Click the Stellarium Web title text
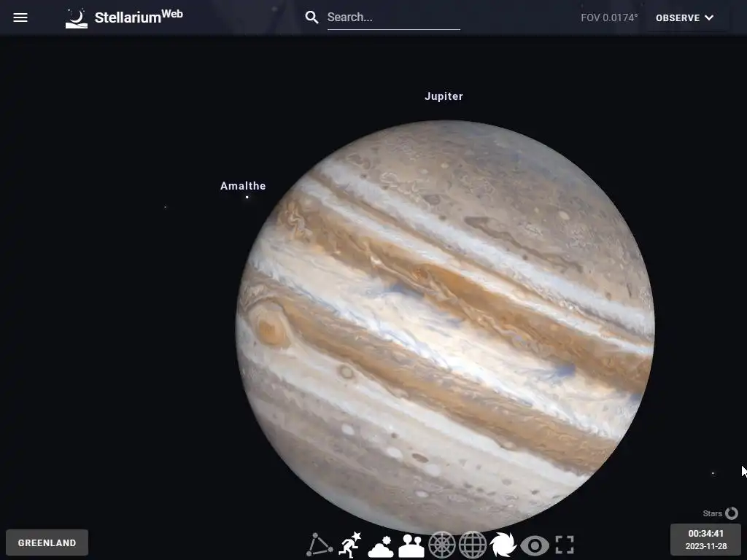The height and width of the screenshot is (560, 747). coord(139,17)
